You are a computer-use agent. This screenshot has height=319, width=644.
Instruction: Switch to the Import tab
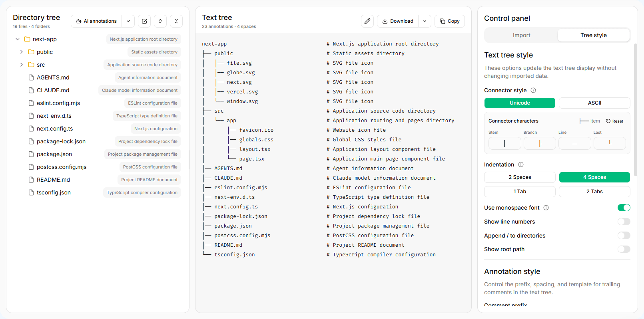pos(521,35)
